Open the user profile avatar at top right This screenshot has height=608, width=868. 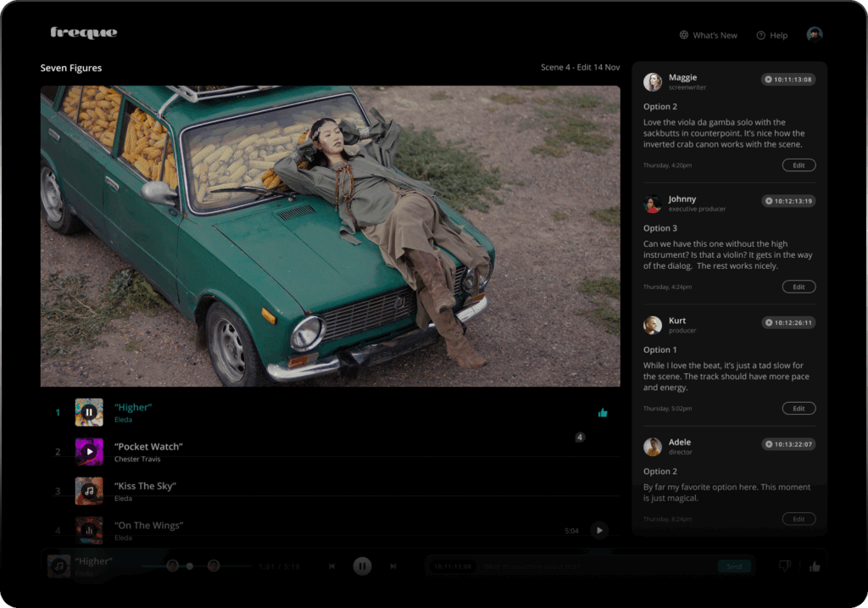[x=815, y=35]
